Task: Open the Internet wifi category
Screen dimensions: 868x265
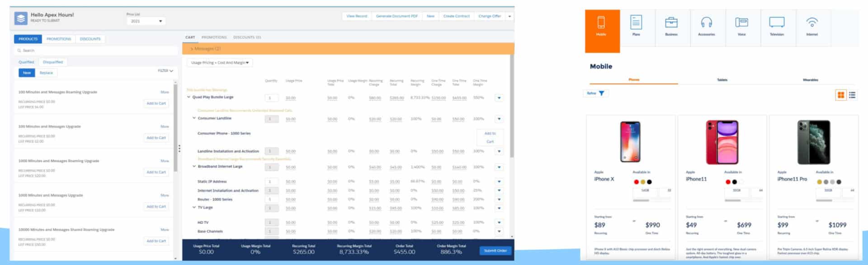Action: [812, 22]
